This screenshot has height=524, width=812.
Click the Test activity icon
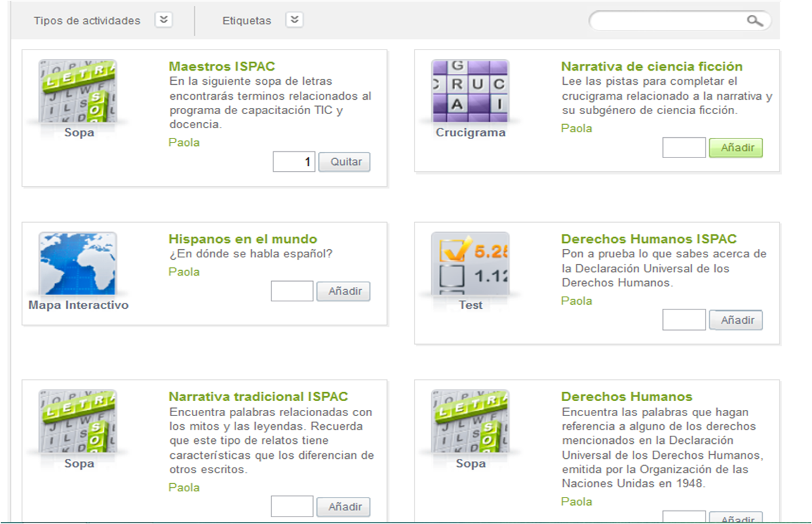tap(470, 263)
